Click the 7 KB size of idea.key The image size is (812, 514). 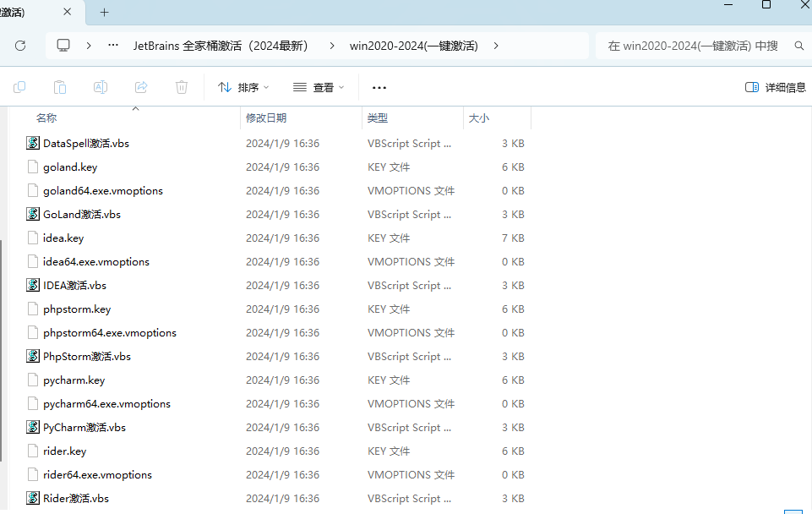(513, 238)
